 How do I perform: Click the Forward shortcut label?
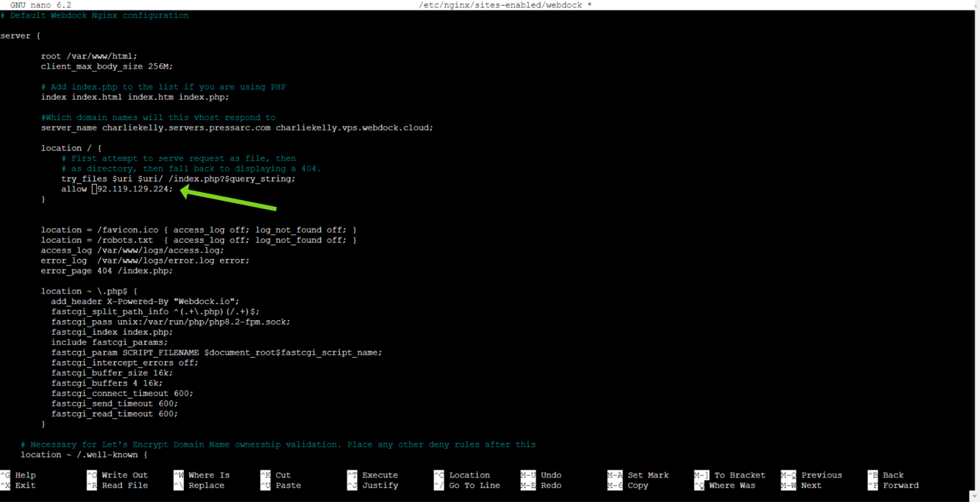coord(901,485)
